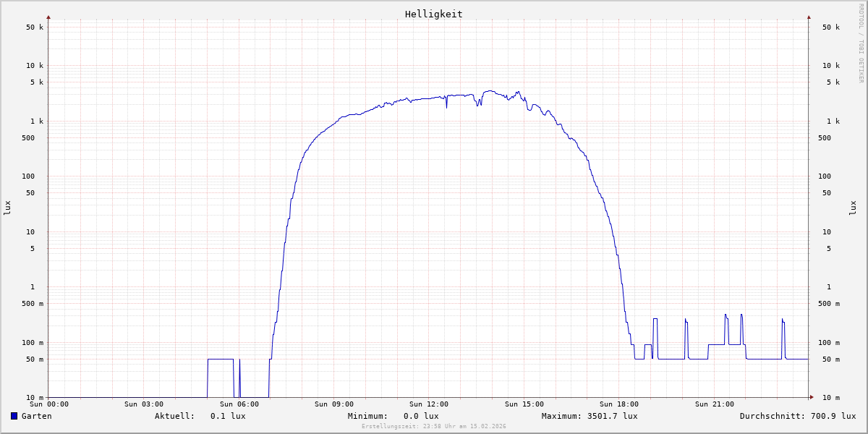
Task: Click the red arrow atop the left axis
Action: 48,17
